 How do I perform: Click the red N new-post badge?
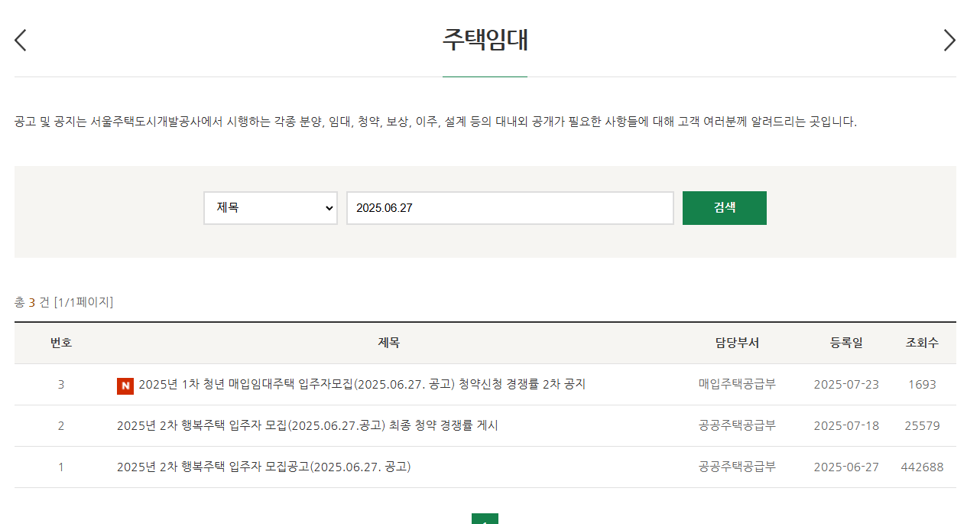pyautogui.click(x=125, y=386)
